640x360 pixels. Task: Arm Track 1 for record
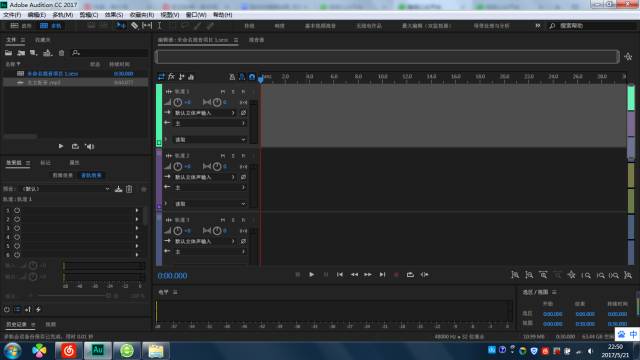tap(243, 91)
